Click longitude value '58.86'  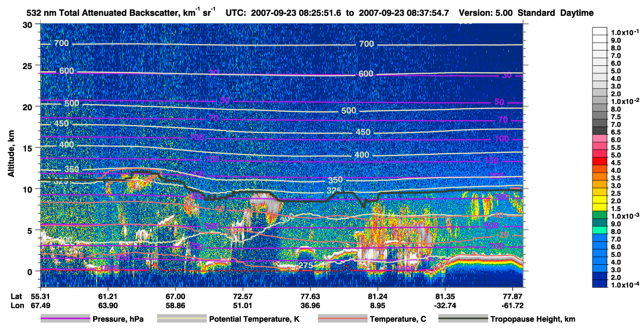(175, 306)
